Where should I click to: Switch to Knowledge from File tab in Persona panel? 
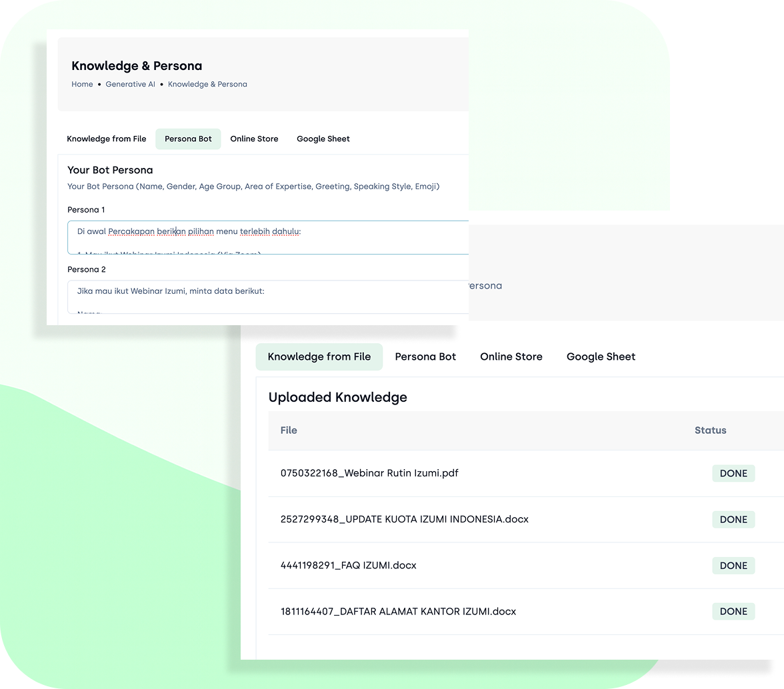[x=106, y=139]
